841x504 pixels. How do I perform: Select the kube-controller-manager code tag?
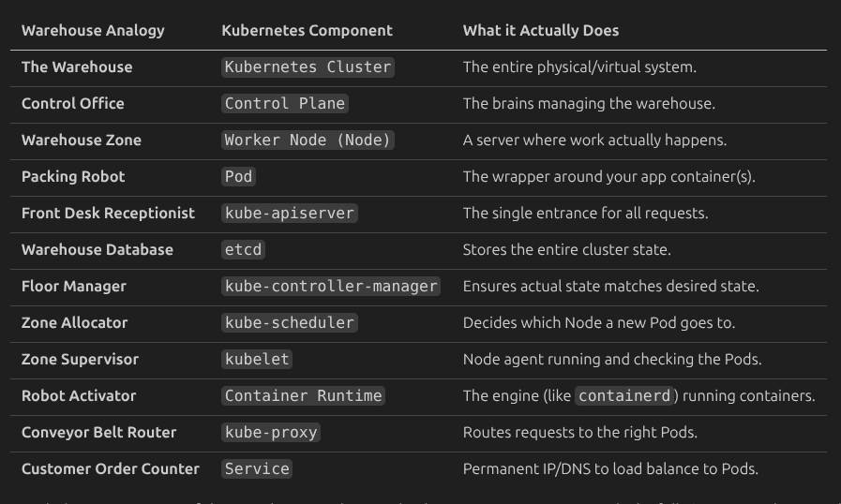click(331, 287)
